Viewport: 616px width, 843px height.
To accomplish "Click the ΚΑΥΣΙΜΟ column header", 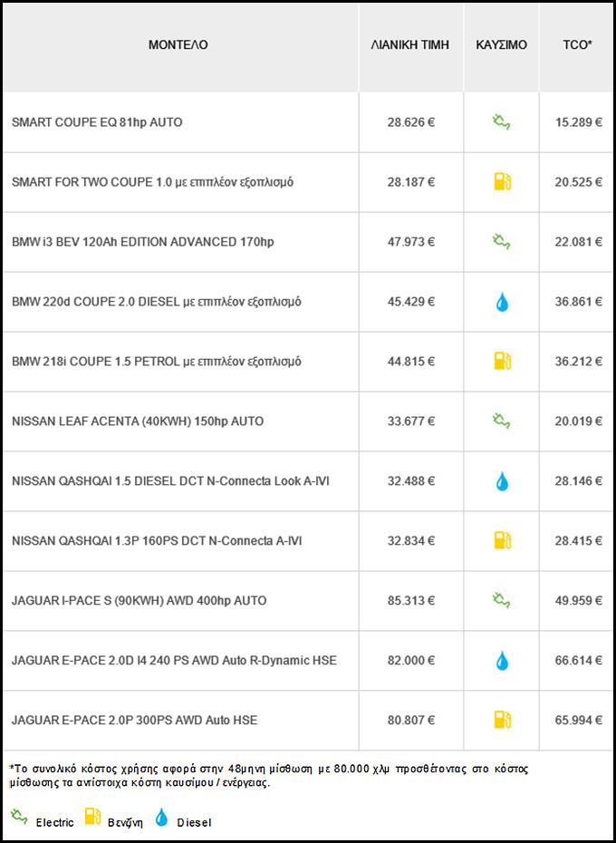I will coord(502,45).
